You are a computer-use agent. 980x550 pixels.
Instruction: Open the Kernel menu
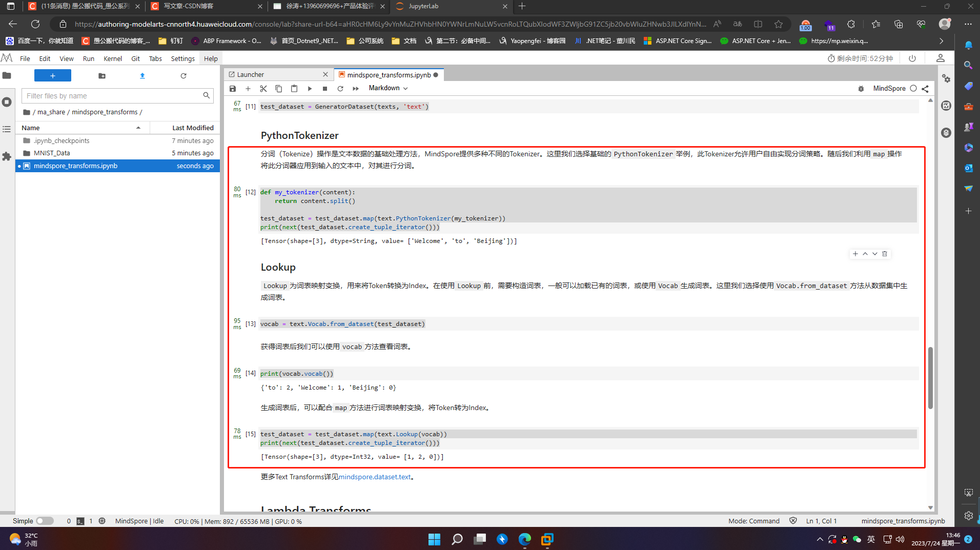(x=113, y=58)
